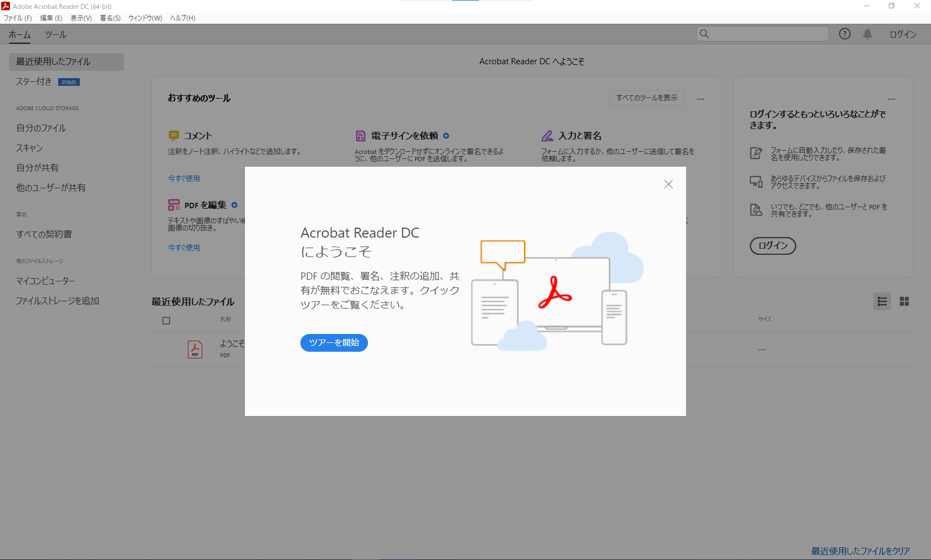Click the ようこそ PDF file icon
This screenshot has width=931, height=560.
coord(195,350)
